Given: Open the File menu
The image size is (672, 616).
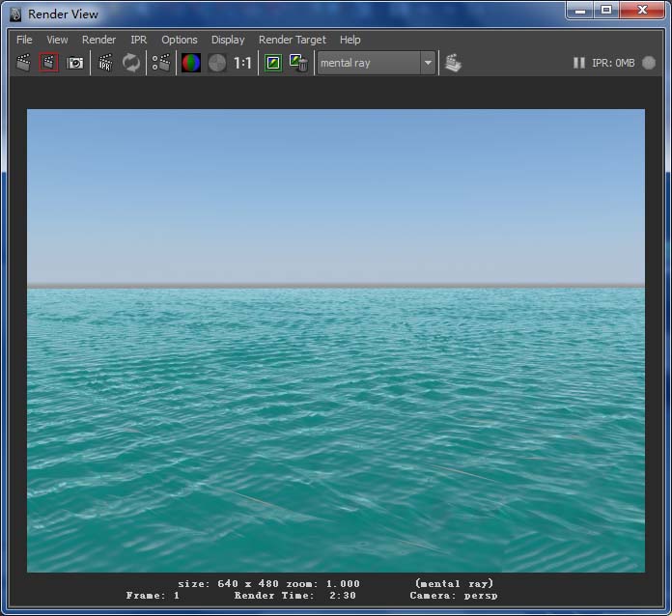Looking at the screenshot, I should tap(24, 40).
